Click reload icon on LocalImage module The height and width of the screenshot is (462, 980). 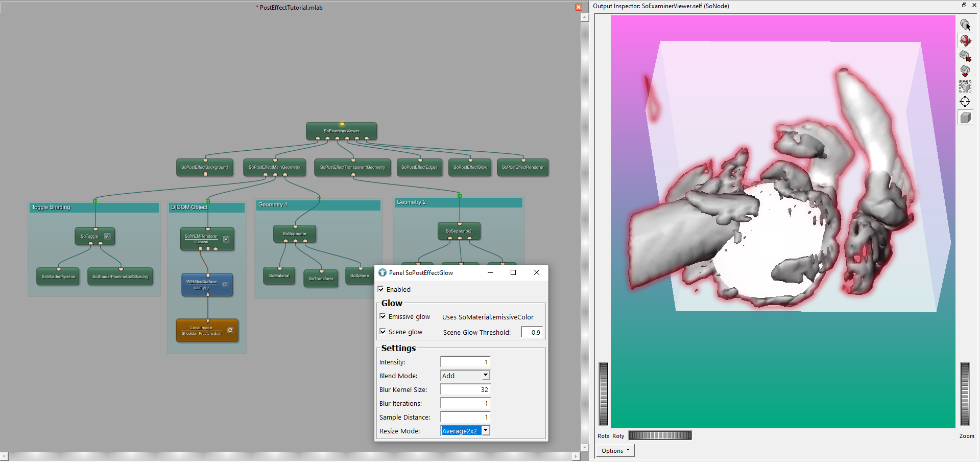point(230,330)
